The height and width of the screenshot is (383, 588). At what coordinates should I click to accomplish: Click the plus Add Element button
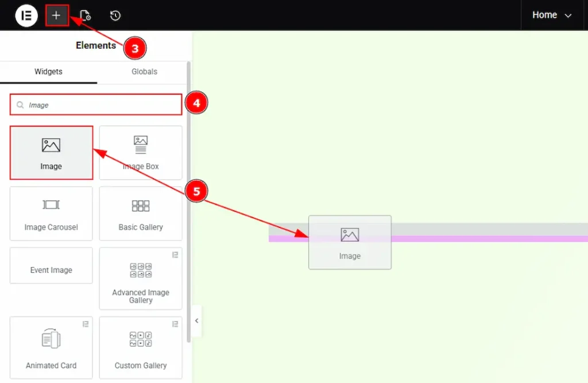pyautogui.click(x=56, y=16)
